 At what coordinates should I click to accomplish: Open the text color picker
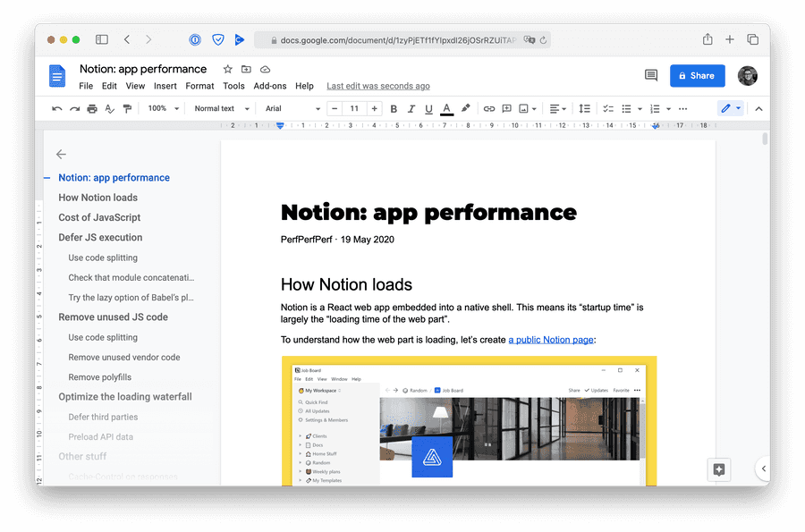(x=447, y=109)
